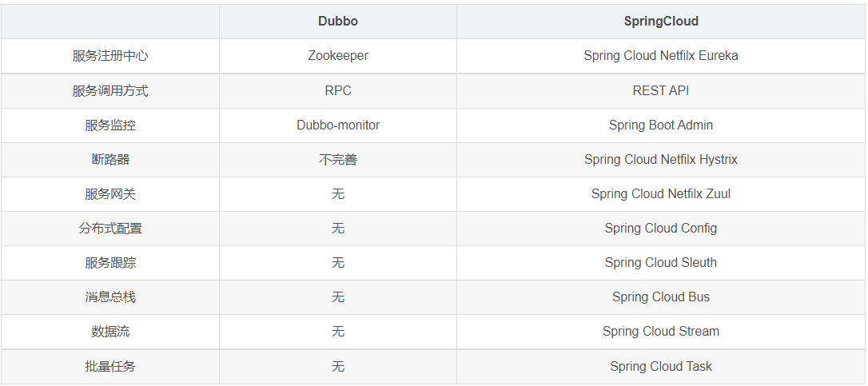Select the Zookeeper cell
The height and width of the screenshot is (386, 868).
[x=337, y=56]
